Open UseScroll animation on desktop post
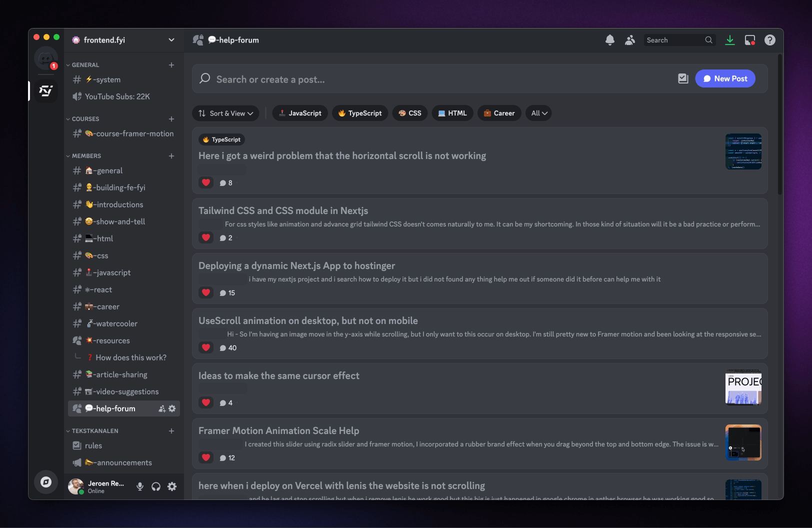 click(479, 333)
